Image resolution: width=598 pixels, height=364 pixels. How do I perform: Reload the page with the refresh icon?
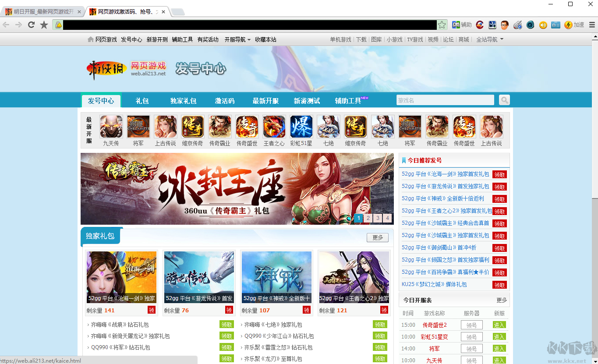pyautogui.click(x=31, y=25)
